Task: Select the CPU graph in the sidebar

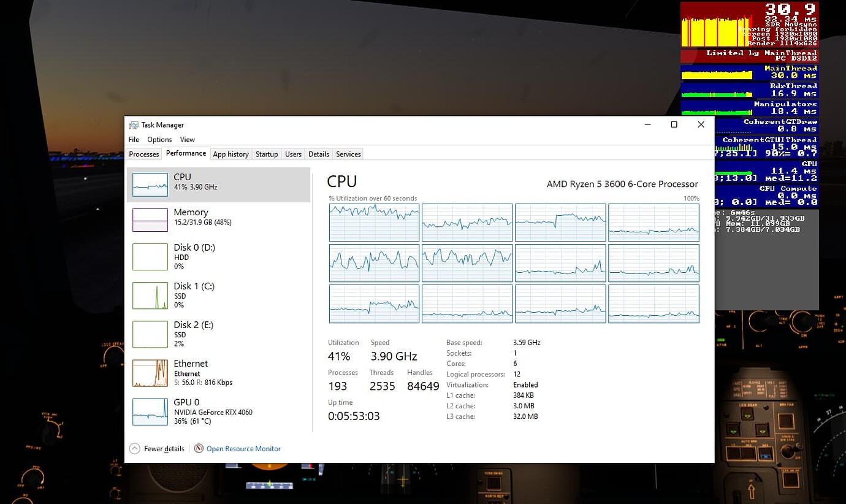Action: click(x=182, y=182)
